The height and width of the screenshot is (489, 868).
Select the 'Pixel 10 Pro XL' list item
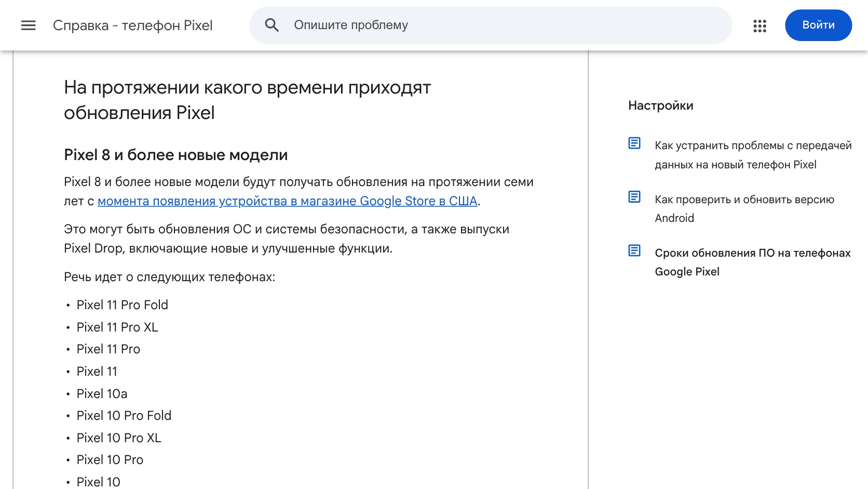(x=119, y=438)
